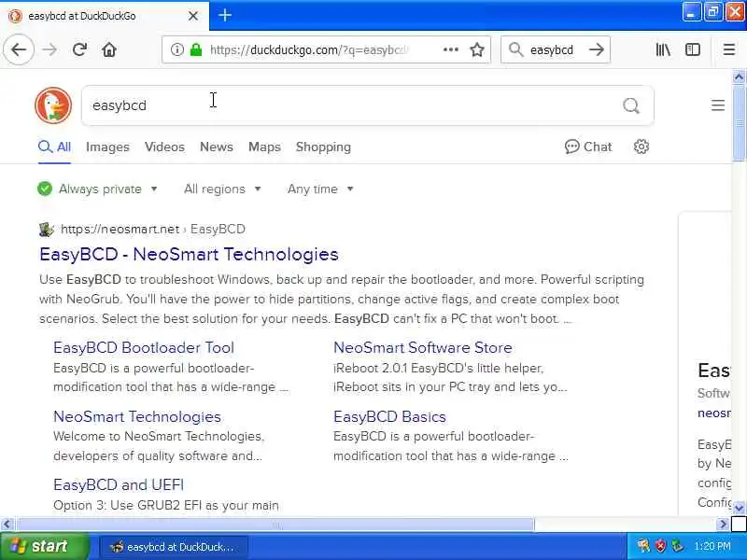The image size is (747, 560).
Task: Open page actions three-dot menu
Action: (451, 49)
